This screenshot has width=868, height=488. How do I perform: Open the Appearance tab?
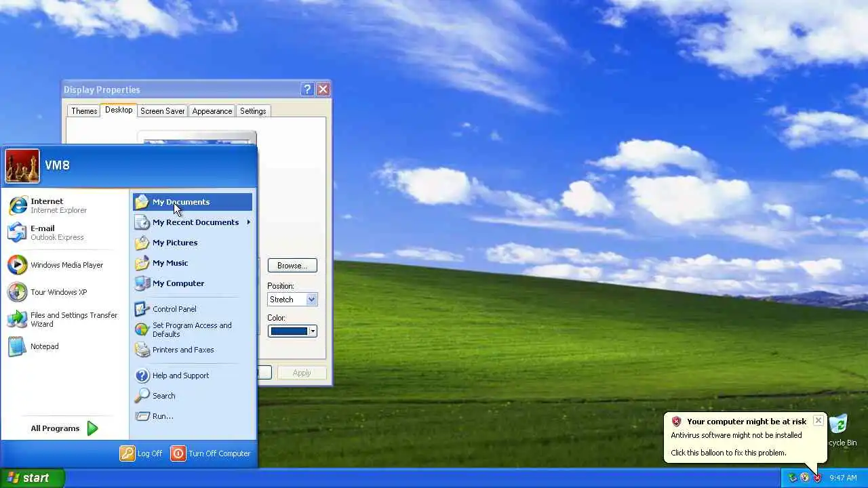[212, 111]
